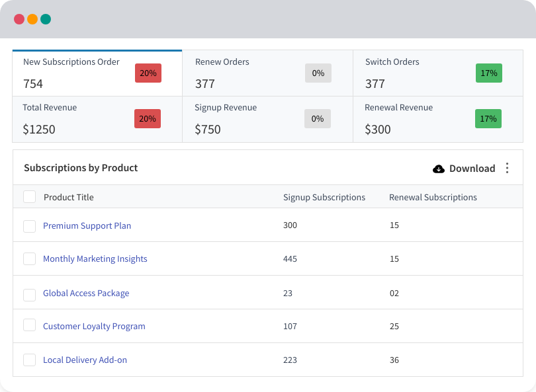Check the Monthly Marketing Insights checkbox
This screenshot has width=536, height=392.
click(x=29, y=259)
